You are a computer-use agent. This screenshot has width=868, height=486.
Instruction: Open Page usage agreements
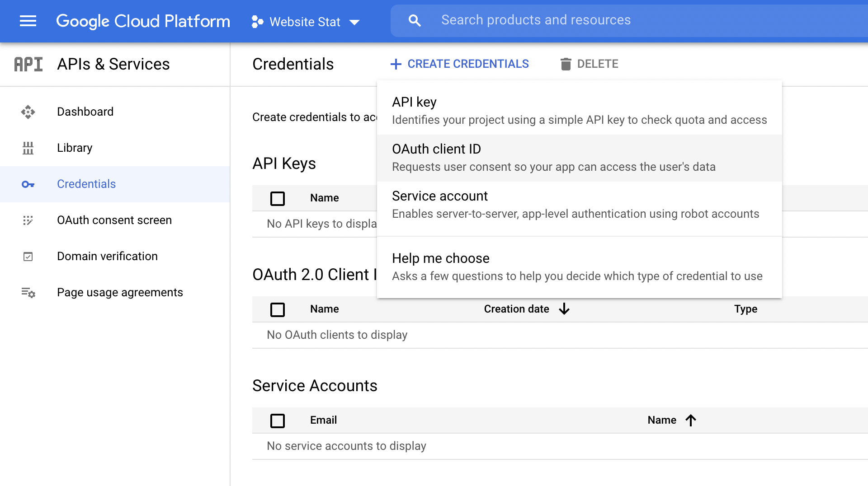tap(120, 292)
